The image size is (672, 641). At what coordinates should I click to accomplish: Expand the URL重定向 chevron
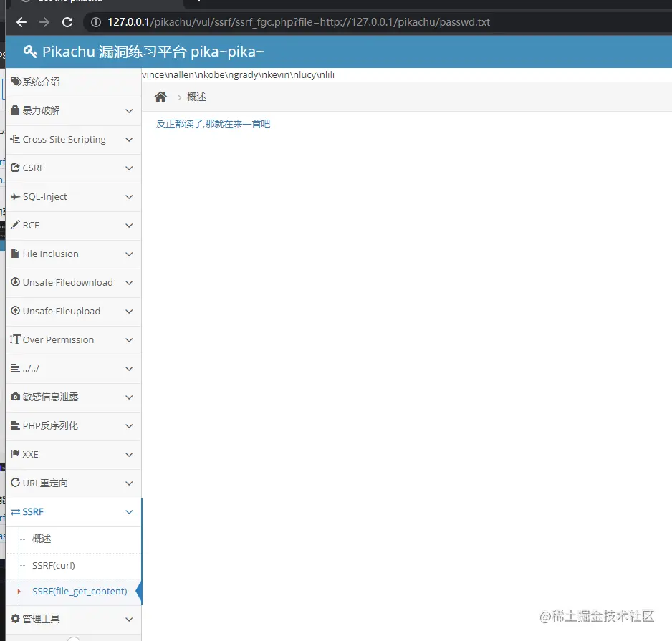[129, 483]
